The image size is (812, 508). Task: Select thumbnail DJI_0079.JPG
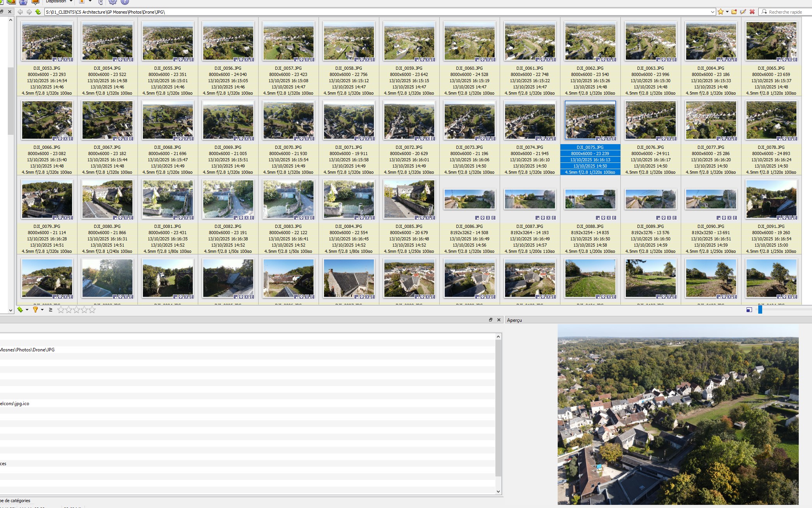pos(47,199)
